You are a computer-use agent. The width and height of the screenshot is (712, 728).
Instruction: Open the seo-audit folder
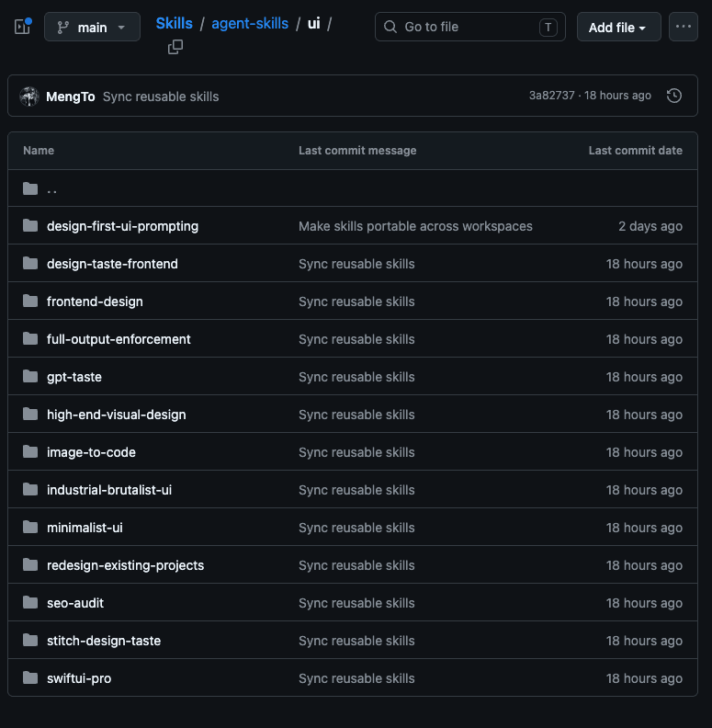[75, 603]
